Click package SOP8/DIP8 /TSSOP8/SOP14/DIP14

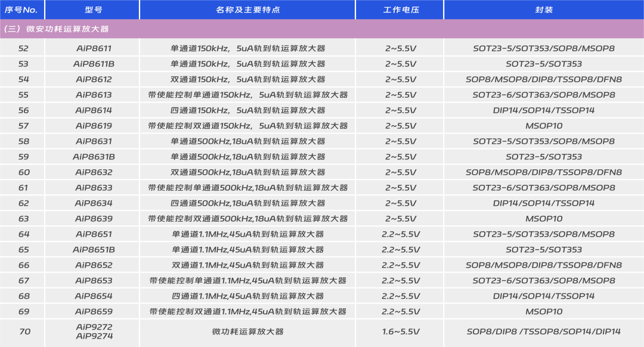pyautogui.click(x=543, y=331)
